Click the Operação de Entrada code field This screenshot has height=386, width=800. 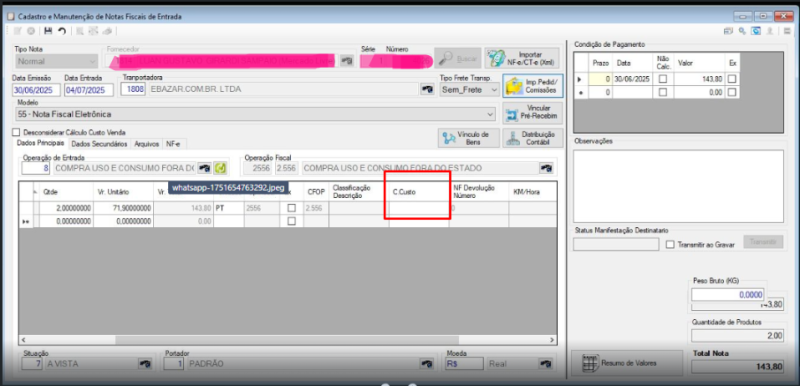click(36, 168)
